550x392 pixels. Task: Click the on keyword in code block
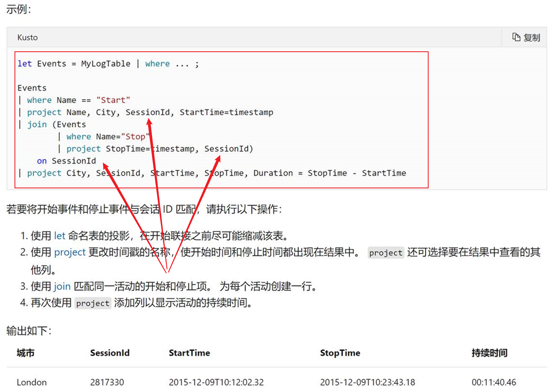click(x=42, y=161)
